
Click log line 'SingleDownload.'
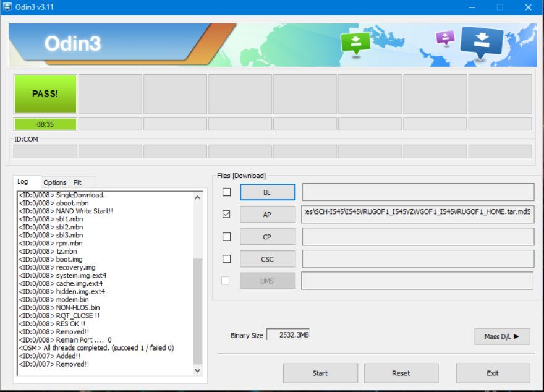point(61,195)
